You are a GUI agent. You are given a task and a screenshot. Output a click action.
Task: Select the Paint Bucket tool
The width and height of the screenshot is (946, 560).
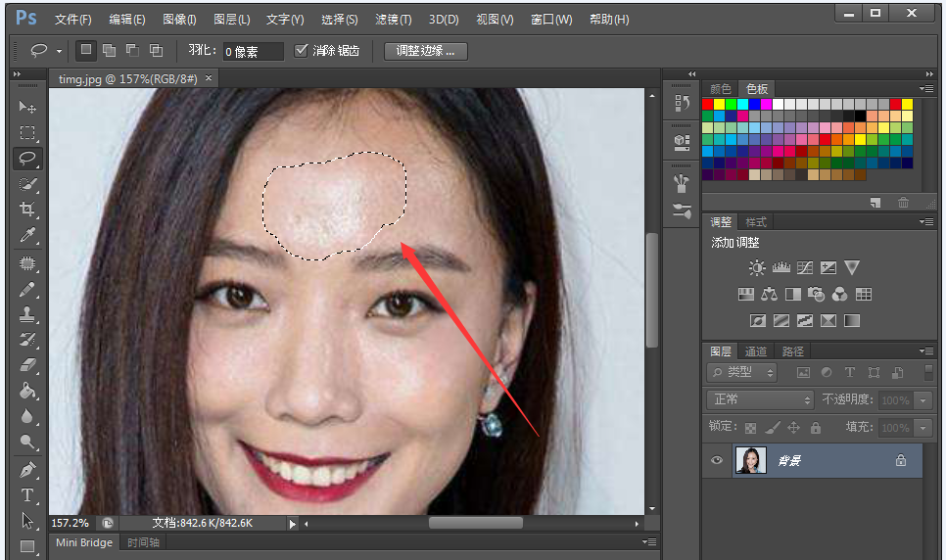(27, 391)
